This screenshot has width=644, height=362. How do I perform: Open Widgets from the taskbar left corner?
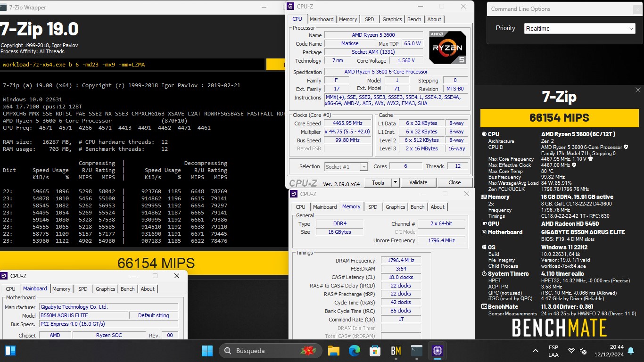[10, 351]
